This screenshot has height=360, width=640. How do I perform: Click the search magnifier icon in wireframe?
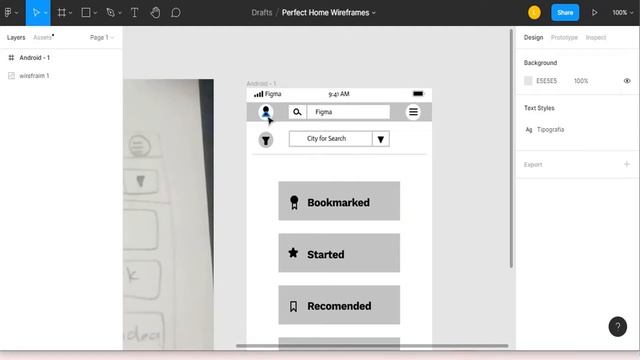[x=297, y=112]
